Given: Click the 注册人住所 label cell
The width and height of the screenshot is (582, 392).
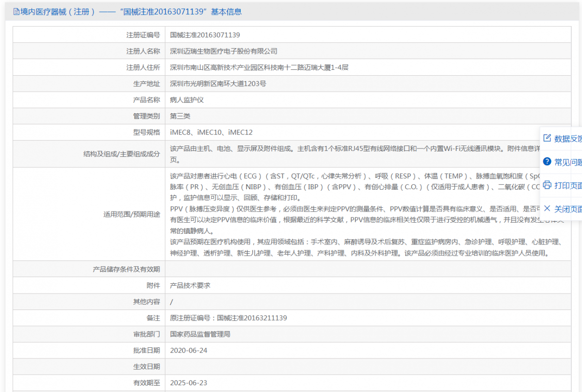Looking at the screenshot, I should pos(89,67).
